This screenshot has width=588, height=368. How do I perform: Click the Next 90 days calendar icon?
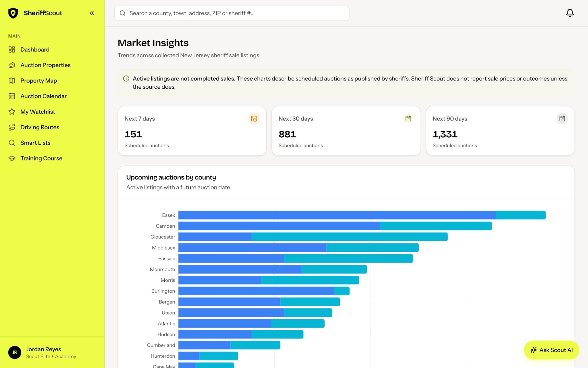pos(562,118)
